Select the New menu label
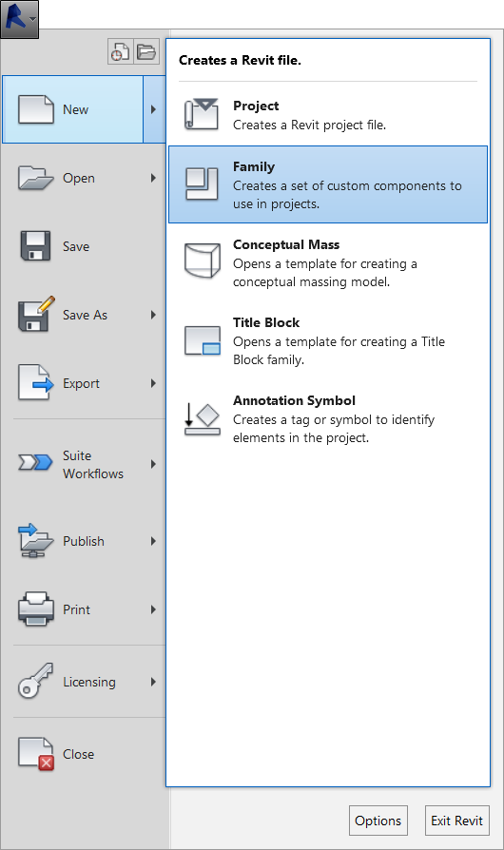The height and width of the screenshot is (850, 504). [75, 109]
